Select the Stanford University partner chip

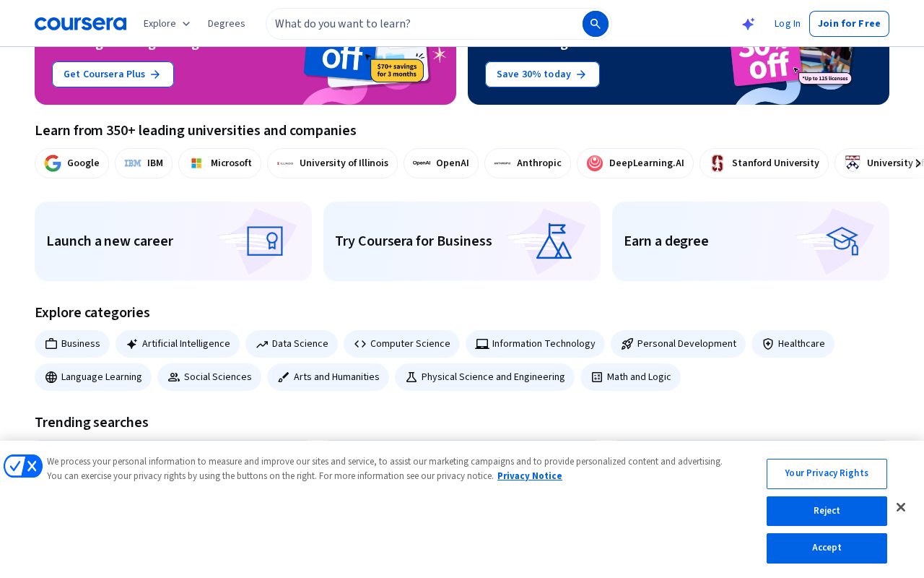(764, 163)
